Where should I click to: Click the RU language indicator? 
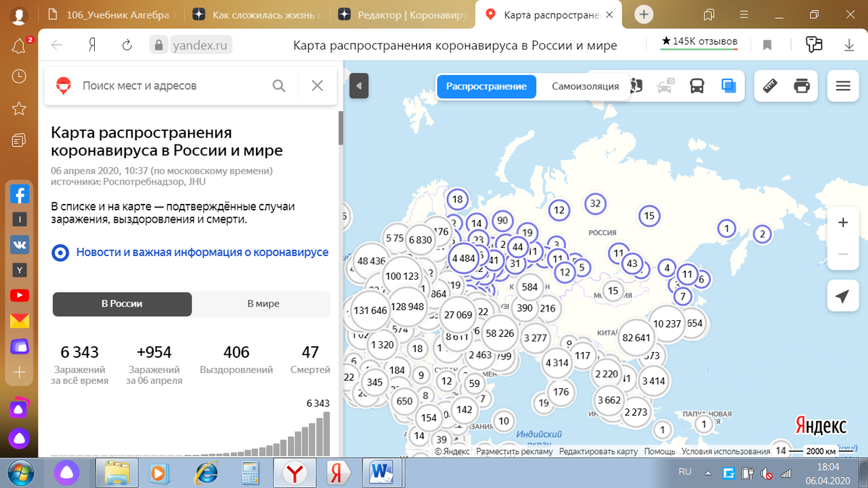click(685, 472)
